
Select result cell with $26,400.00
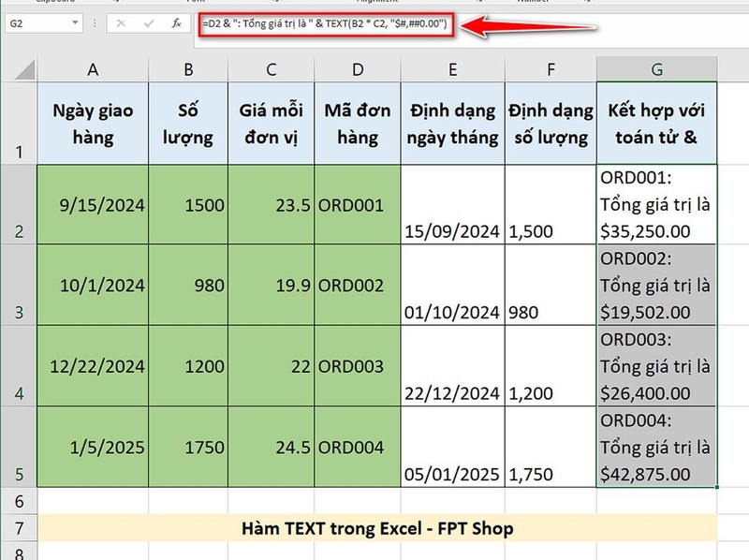pyautogui.click(x=657, y=366)
